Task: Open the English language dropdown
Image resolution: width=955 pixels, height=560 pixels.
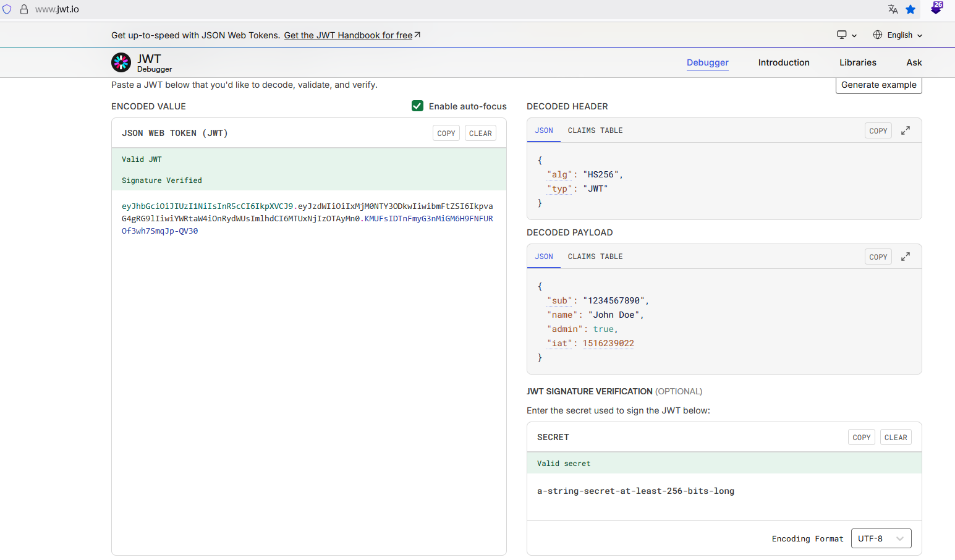Action: click(898, 35)
